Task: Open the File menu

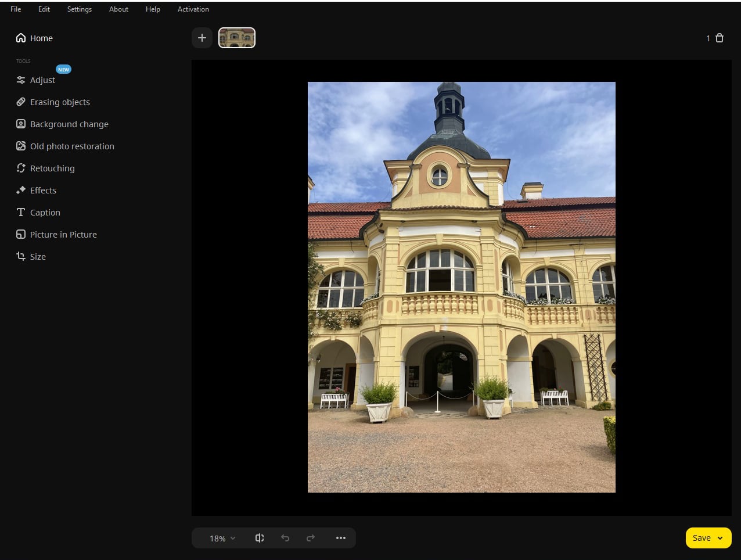Action: click(15, 9)
